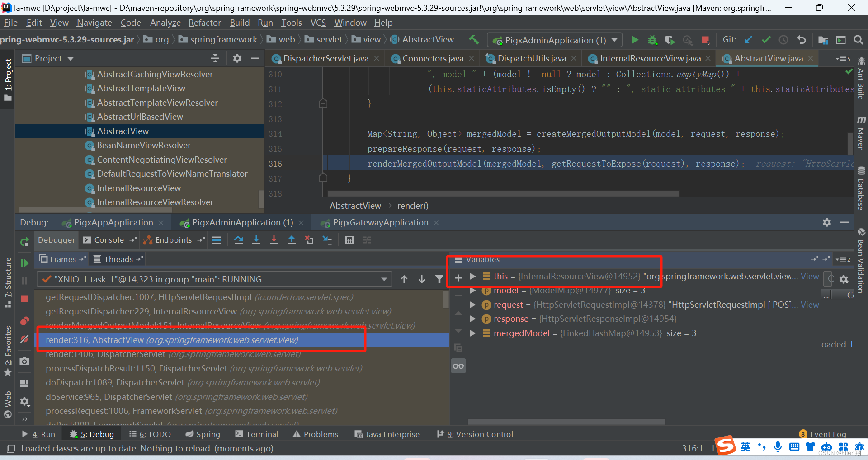Image resolution: width=868 pixels, height=460 pixels.
Task: Select next frame down arrow
Action: click(421, 279)
